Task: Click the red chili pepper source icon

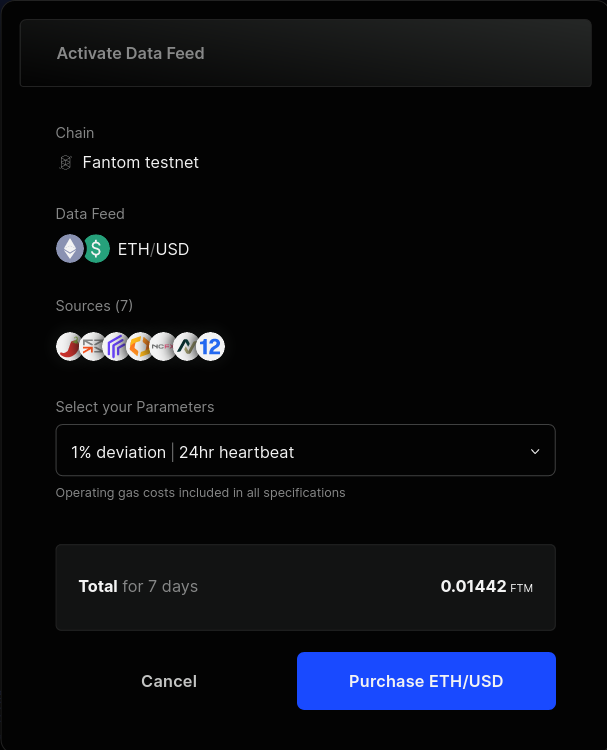Action: pos(69,347)
